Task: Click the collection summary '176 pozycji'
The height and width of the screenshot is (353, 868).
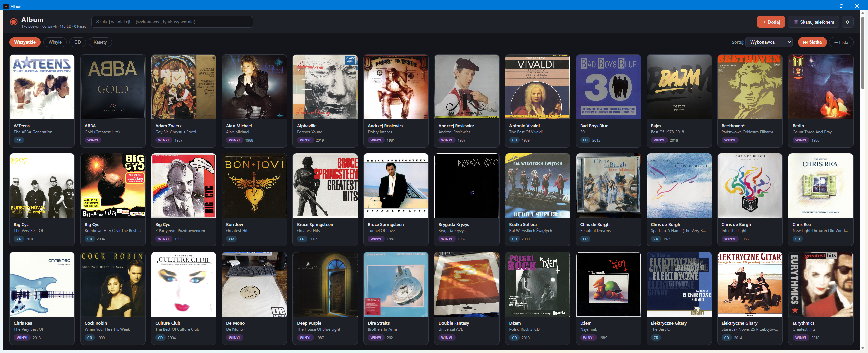Action: tap(30, 26)
